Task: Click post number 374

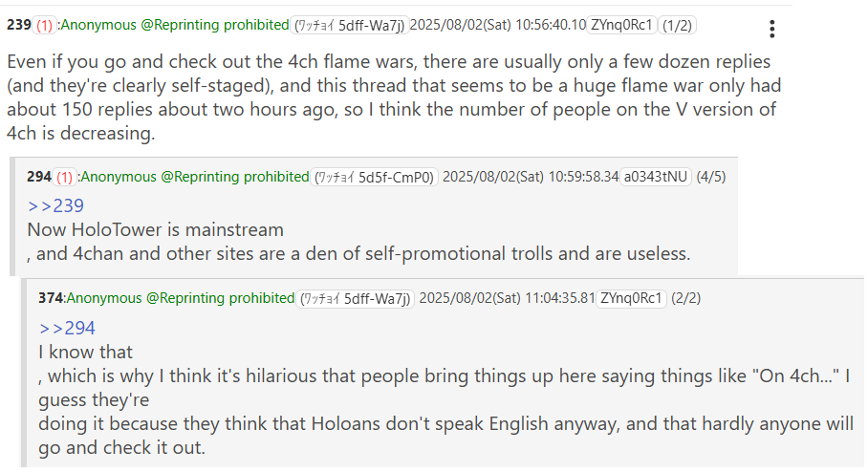Action: (x=51, y=298)
